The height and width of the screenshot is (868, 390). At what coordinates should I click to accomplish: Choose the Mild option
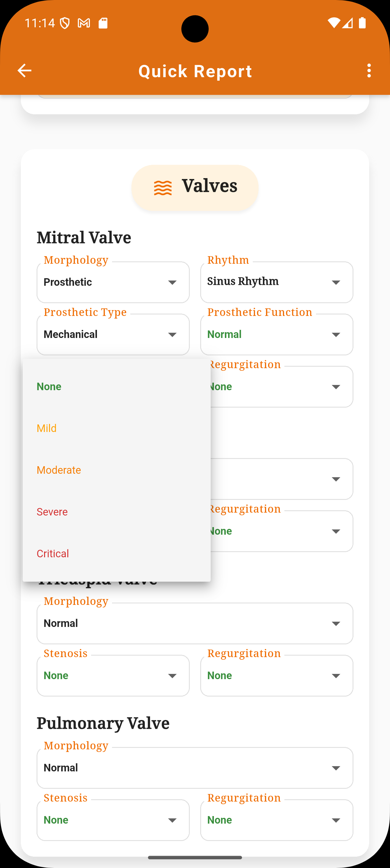[x=117, y=428]
